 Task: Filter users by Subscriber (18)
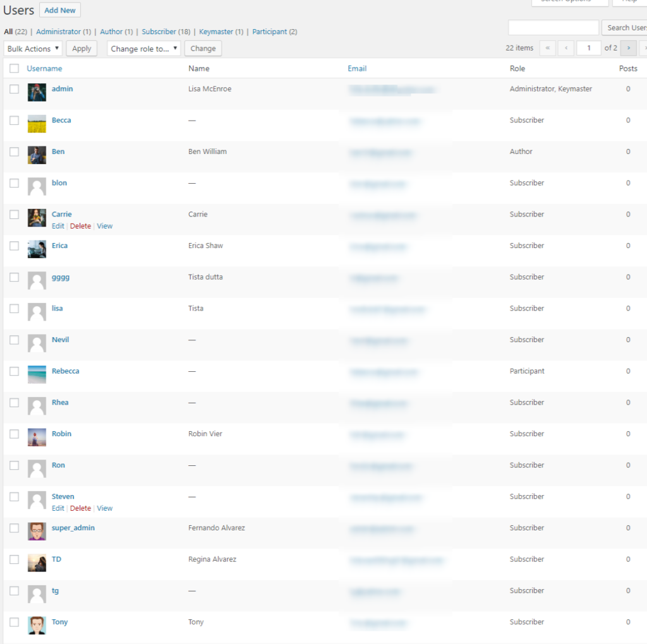tap(159, 32)
